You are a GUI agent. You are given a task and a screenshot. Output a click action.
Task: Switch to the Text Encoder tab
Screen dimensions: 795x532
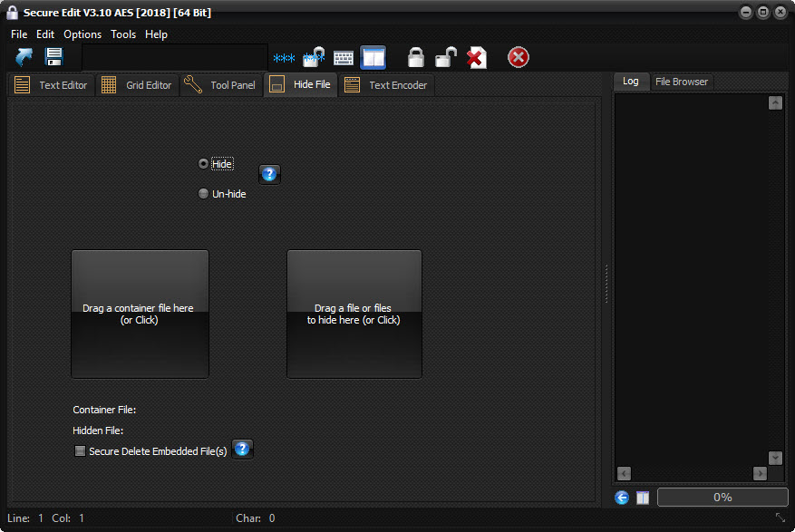(x=386, y=85)
